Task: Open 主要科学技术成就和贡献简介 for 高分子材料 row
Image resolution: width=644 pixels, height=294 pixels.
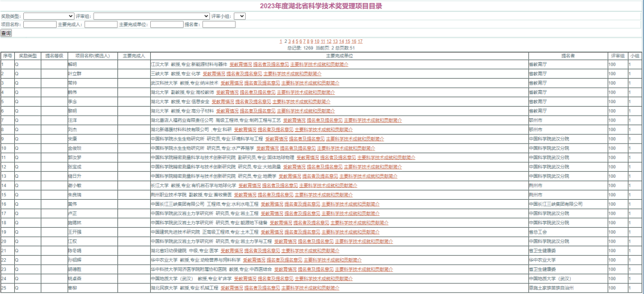Action: [x=306, y=111]
